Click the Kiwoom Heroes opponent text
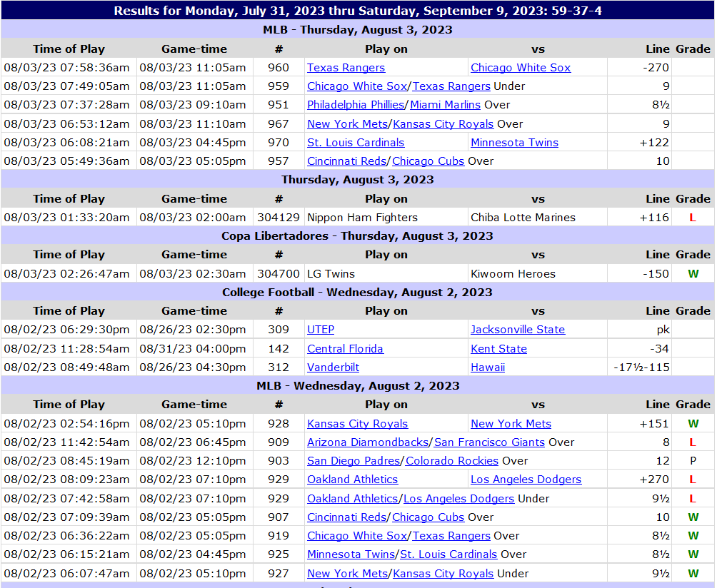Screen dimensions: 722x588 (513, 274)
